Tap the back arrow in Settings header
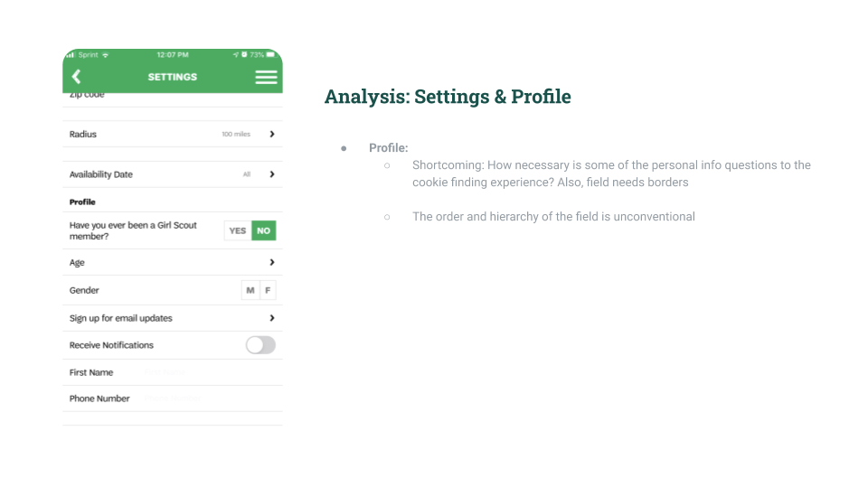Screen dimensions: 868x488 pos(76,76)
